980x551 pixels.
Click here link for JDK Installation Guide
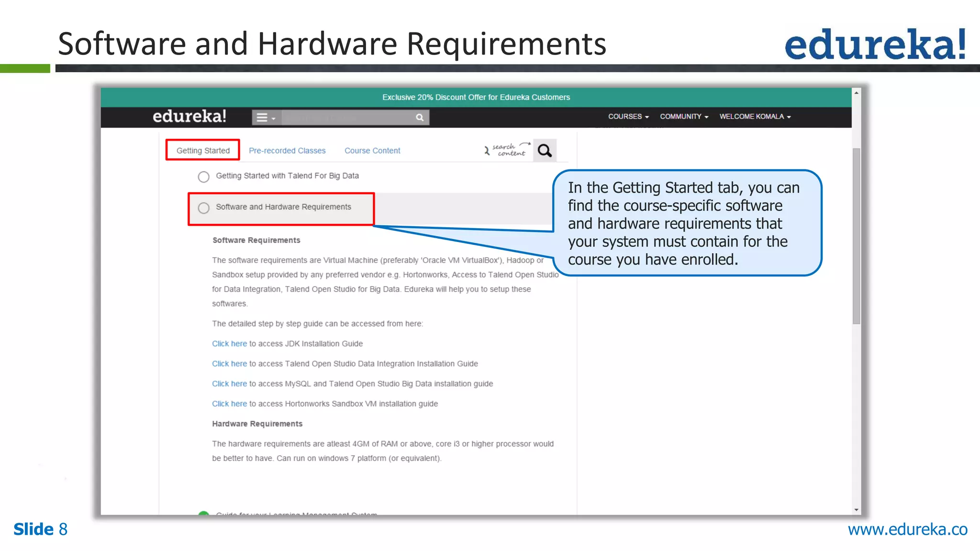tap(229, 343)
